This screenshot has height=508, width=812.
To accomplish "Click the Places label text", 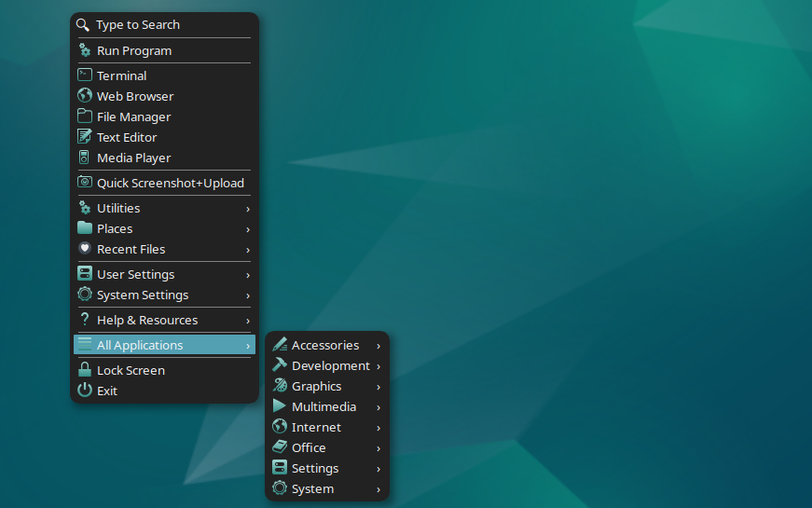I will point(115,229).
